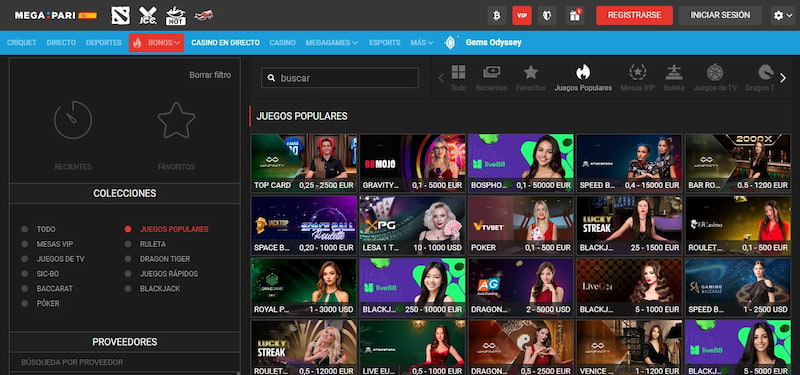This screenshot has width=800, height=375.
Task: Open the red race car icon
Action: click(204, 15)
